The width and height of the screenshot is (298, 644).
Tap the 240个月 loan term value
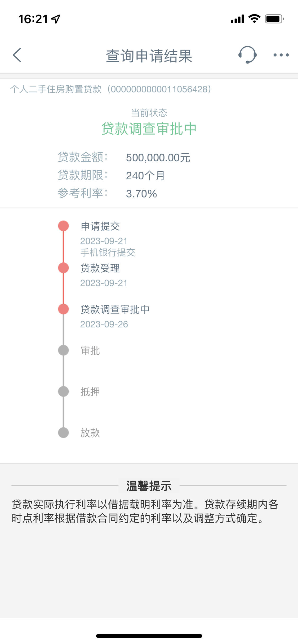tap(145, 176)
